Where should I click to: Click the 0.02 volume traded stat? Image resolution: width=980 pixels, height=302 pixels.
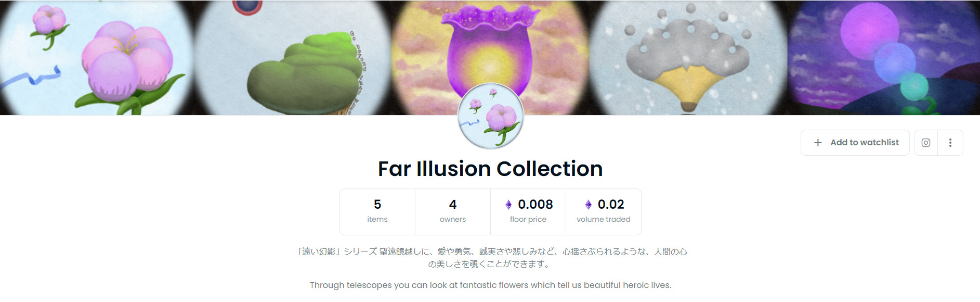[604, 212]
